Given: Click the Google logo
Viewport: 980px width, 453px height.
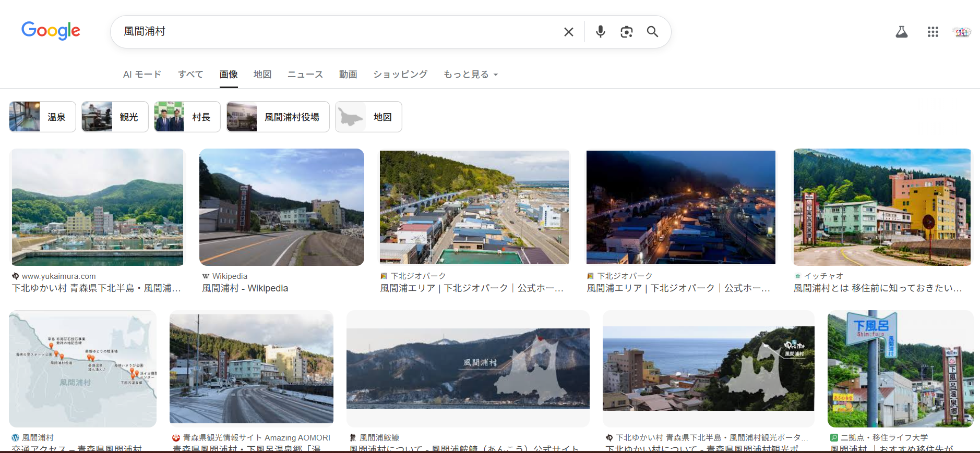Looking at the screenshot, I should [x=51, y=31].
